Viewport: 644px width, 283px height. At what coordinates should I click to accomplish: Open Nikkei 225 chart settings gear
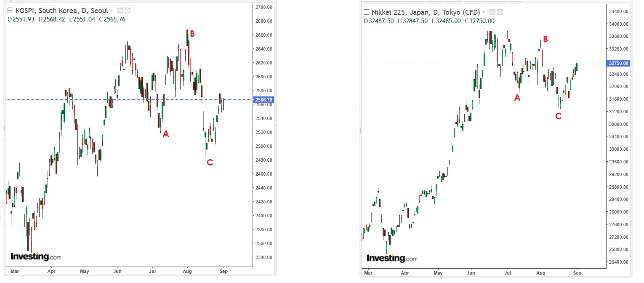tap(500, 12)
